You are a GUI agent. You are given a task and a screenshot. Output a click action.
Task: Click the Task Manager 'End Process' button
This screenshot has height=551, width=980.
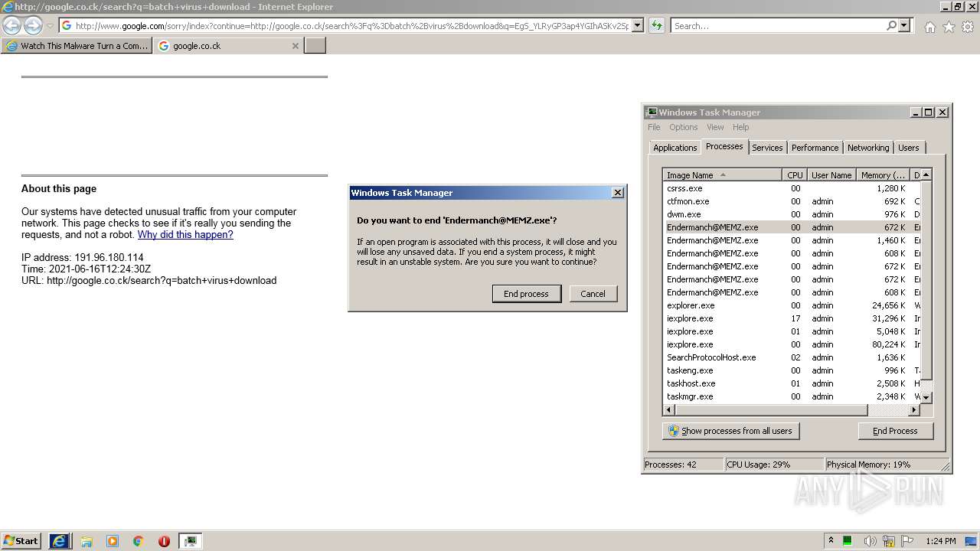[895, 431]
